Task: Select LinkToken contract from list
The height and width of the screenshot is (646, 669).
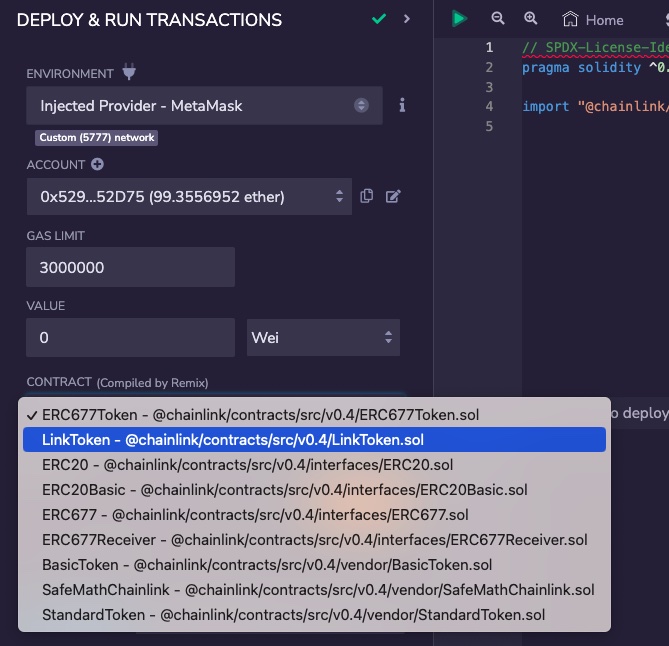Action: [x=313, y=439]
